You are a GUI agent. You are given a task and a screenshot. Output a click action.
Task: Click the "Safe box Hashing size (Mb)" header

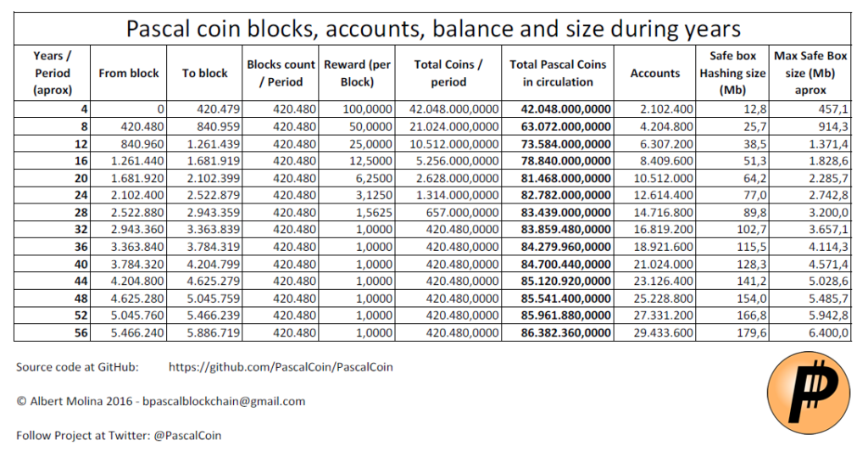click(x=732, y=73)
